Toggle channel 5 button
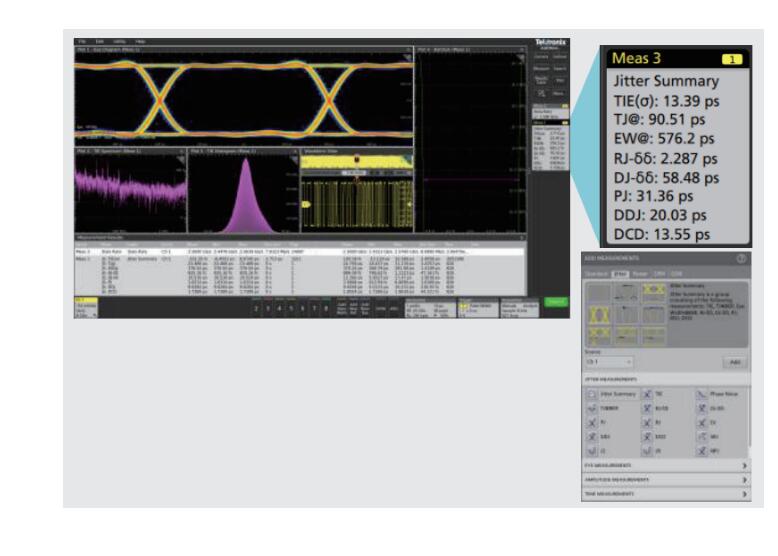 (291, 309)
